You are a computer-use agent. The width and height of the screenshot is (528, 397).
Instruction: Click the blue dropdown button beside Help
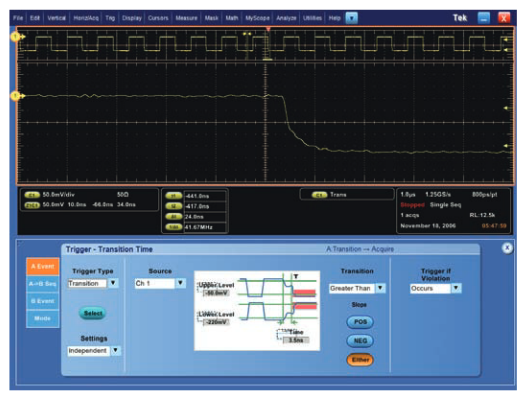point(352,18)
